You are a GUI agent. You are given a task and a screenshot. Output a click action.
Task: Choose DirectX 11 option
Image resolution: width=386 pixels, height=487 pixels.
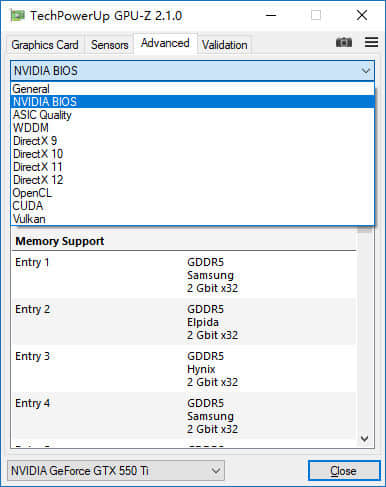point(193,167)
